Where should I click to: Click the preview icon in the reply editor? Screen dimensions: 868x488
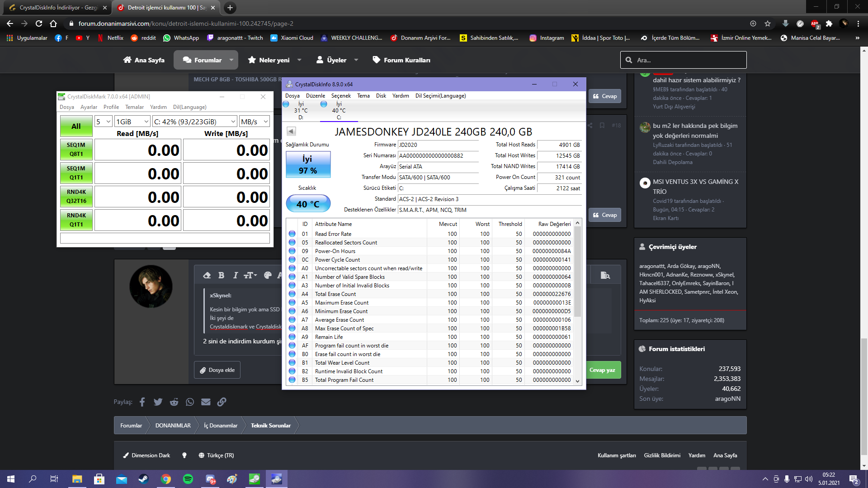click(x=605, y=275)
